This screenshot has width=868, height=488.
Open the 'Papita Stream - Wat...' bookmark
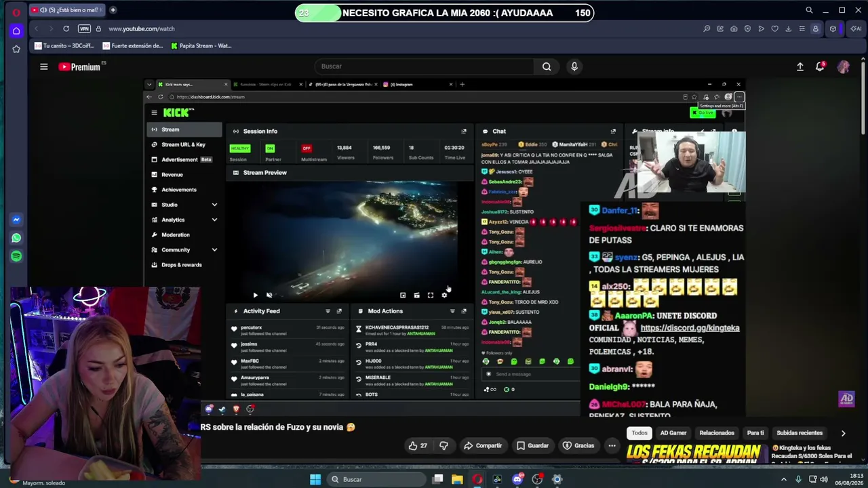tap(201, 46)
